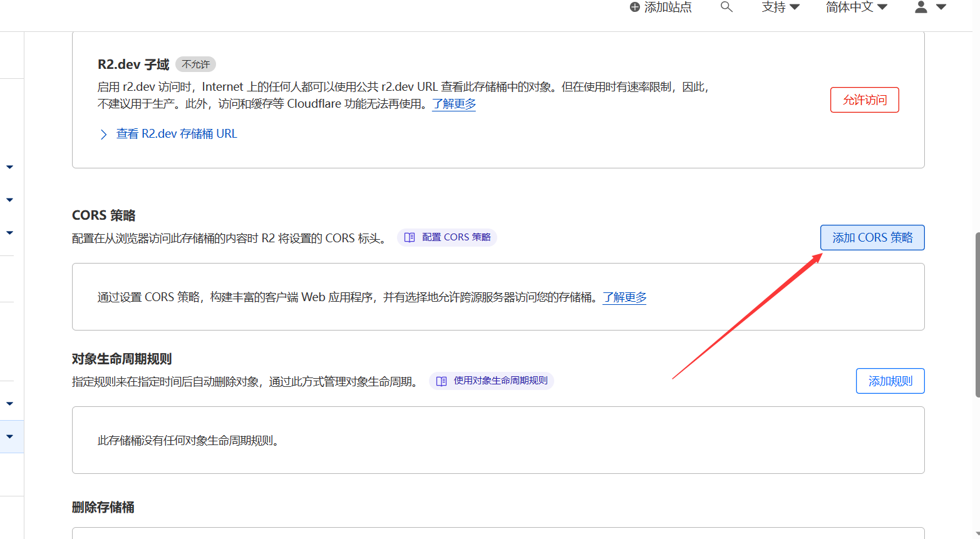Viewport: 980px width, 539px height.
Task: Click the 对象生命周期规则 heading
Action: point(122,359)
